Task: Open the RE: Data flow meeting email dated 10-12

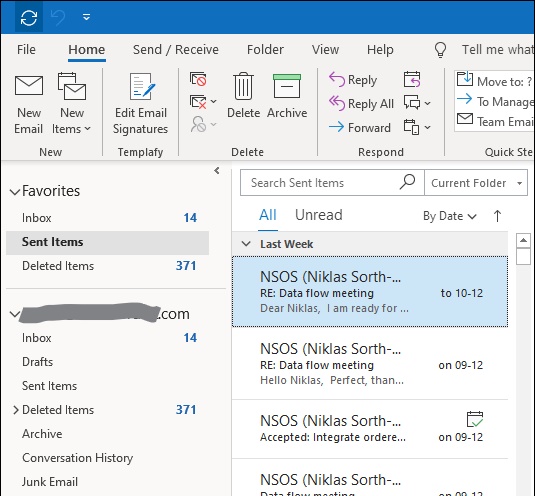Action: pyautogui.click(x=370, y=292)
